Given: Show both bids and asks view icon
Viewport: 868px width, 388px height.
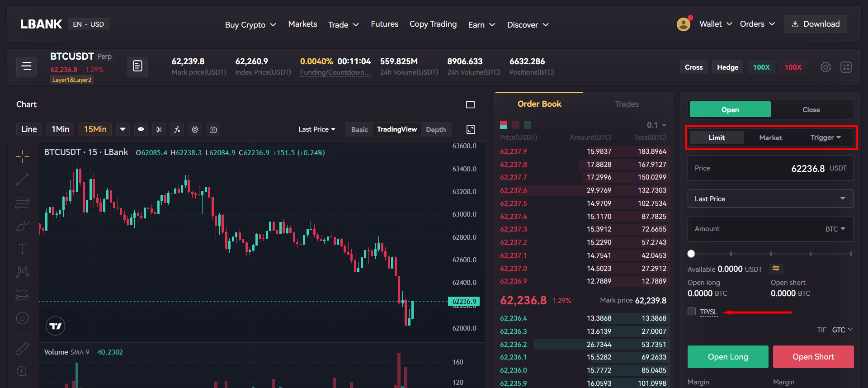Looking at the screenshot, I should 504,125.
